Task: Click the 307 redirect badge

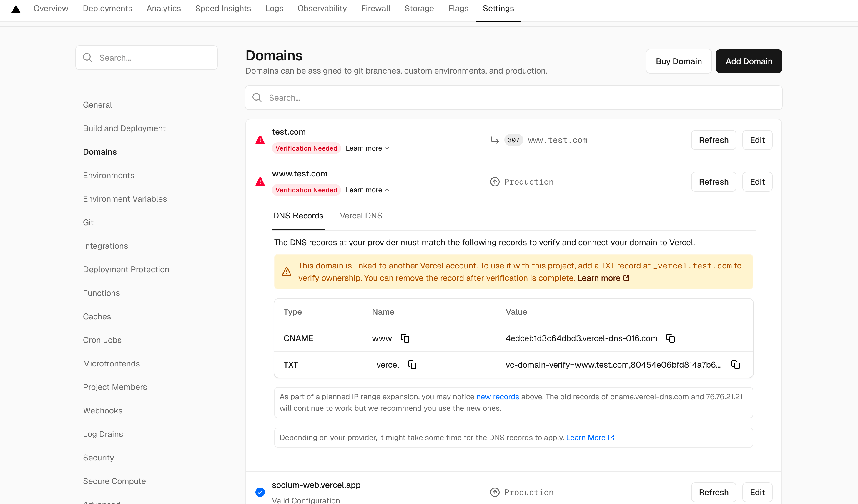Action: click(513, 140)
